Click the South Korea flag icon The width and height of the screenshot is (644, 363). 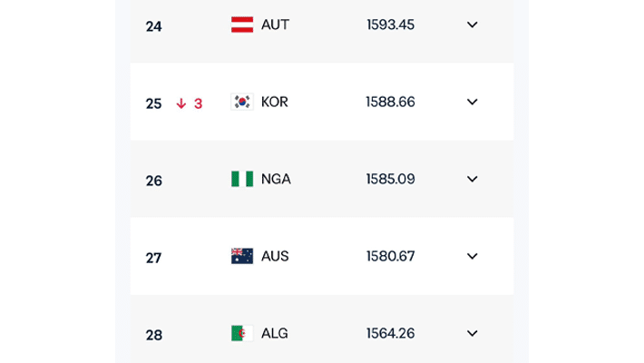click(x=242, y=102)
